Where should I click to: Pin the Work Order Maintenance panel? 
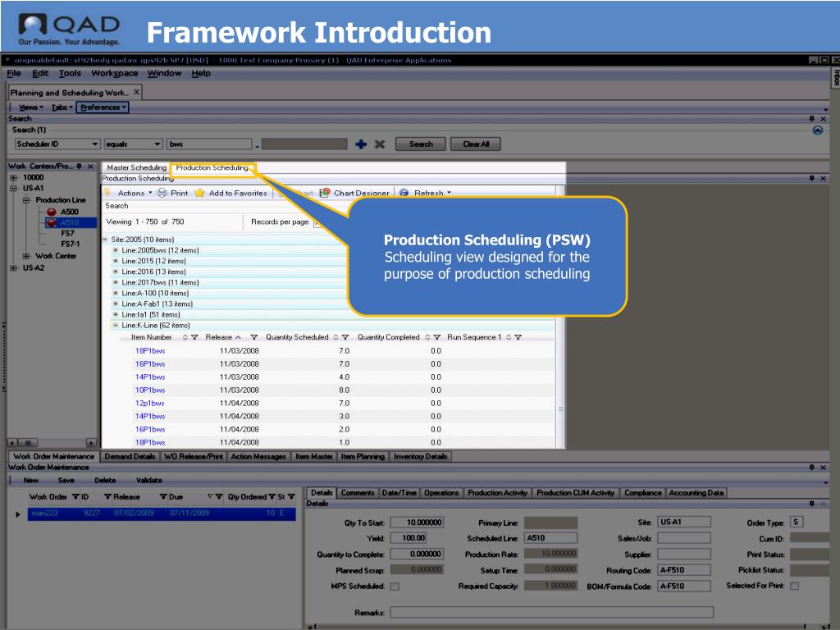[x=811, y=468]
